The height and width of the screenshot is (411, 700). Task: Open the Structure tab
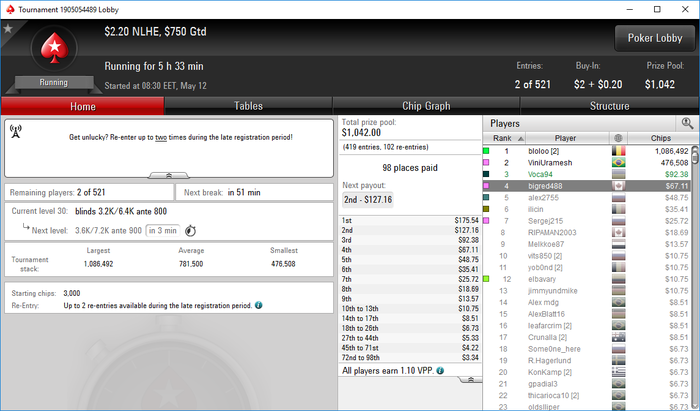[x=609, y=106]
